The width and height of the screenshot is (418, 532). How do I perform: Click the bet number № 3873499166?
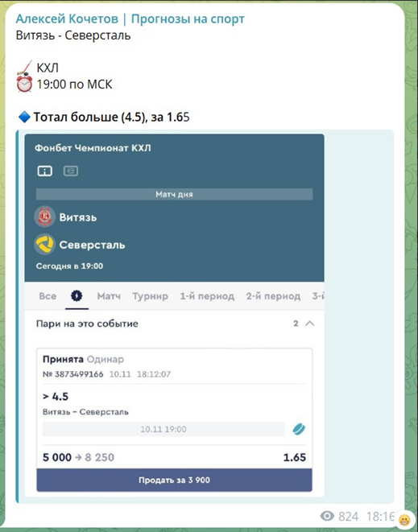point(73,374)
